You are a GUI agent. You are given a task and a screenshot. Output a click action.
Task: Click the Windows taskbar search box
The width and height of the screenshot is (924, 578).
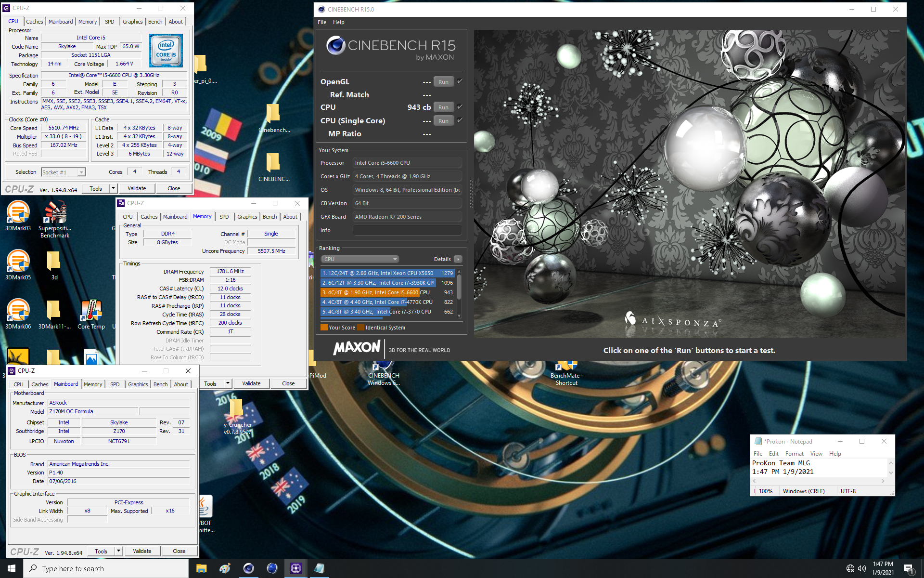point(106,568)
